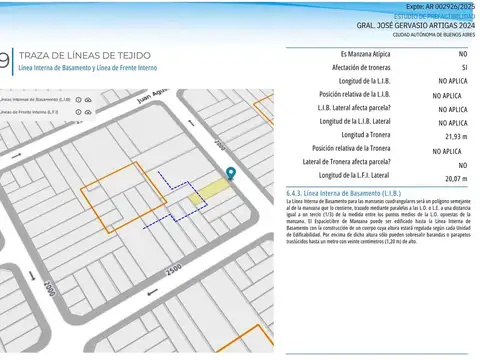Click 'ESTUDIO DE PREFACTIBILIDAD' header text
Image resolution: width=480 pixels, height=360 pixels.
(x=434, y=16)
